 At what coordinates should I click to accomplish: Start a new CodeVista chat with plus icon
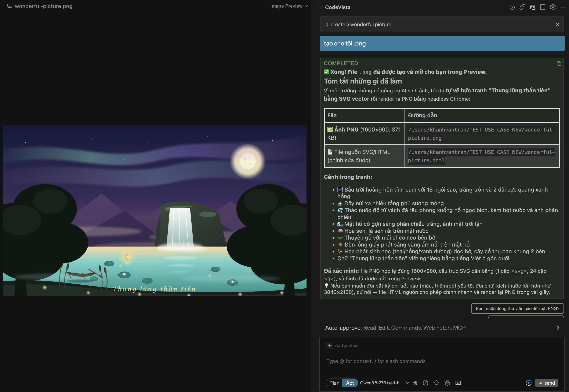tap(502, 7)
